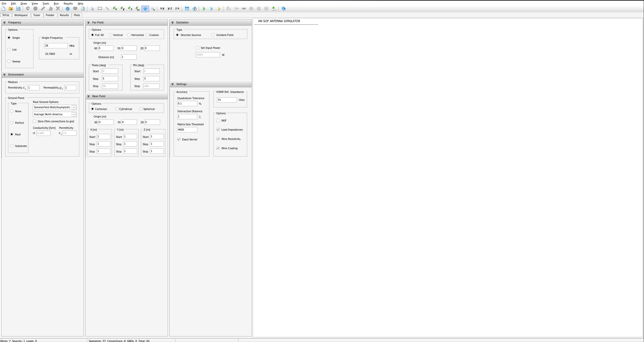Collapse the Frequency section
The width and height of the screenshot is (644, 342).
5,22
